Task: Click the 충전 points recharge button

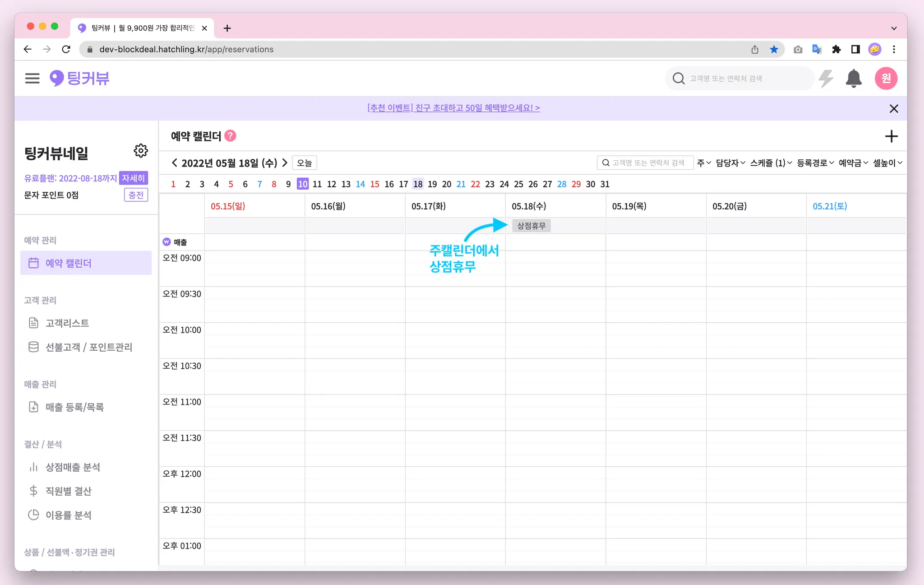Action: click(x=136, y=195)
